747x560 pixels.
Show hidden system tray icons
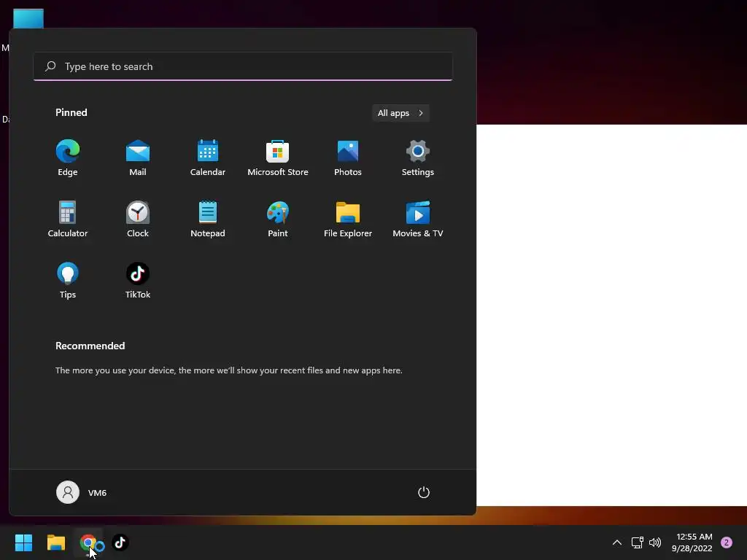click(617, 542)
